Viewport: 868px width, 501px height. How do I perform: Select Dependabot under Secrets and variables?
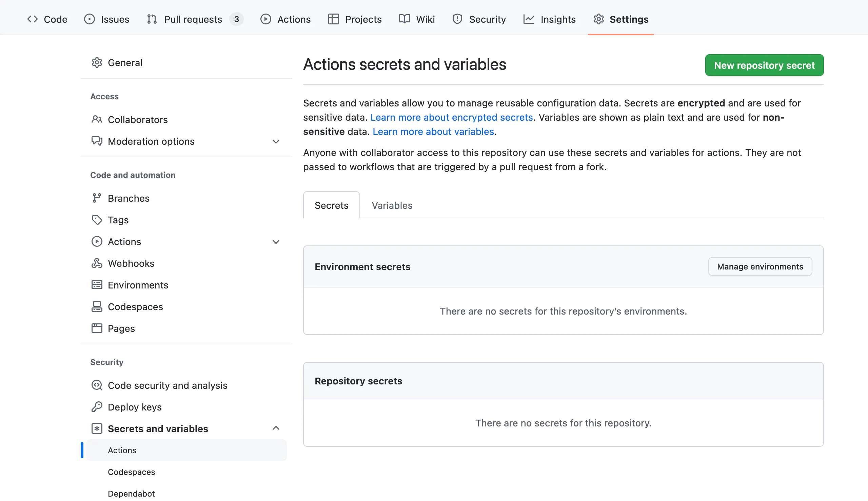pos(186,494)
